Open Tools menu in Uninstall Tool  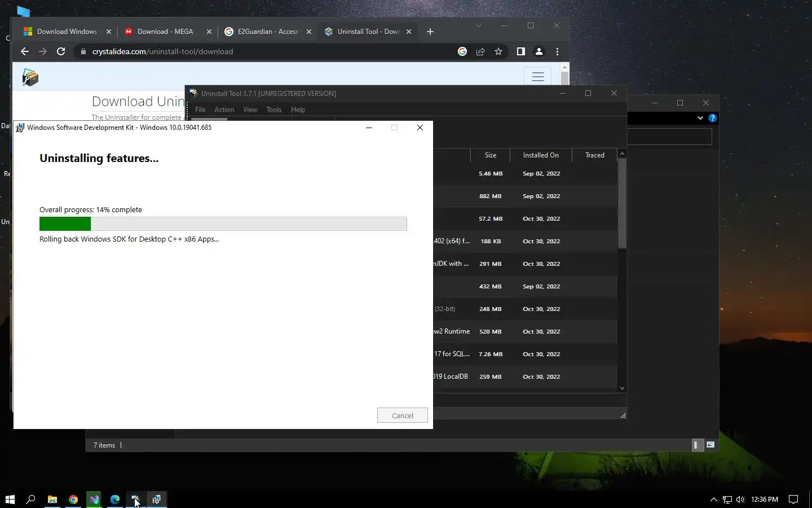(x=273, y=110)
